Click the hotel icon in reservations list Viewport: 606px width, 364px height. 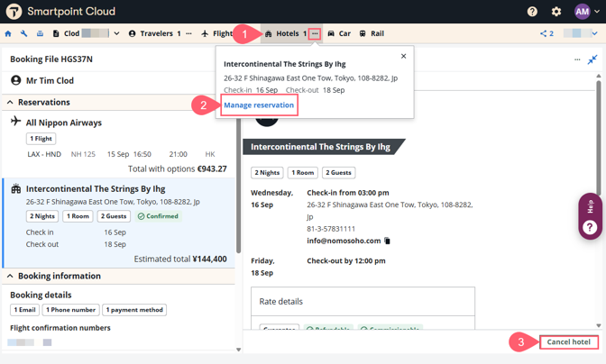click(x=16, y=188)
